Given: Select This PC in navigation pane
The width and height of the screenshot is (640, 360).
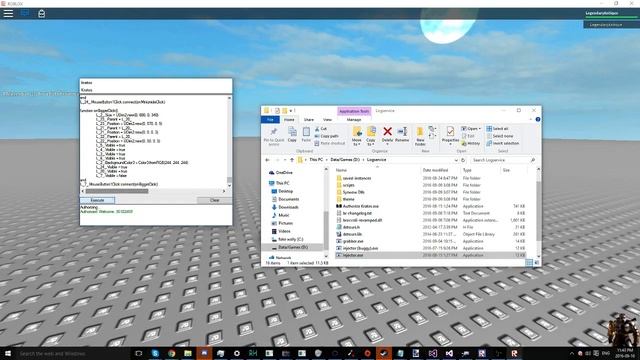Looking at the screenshot, I should [282, 183].
